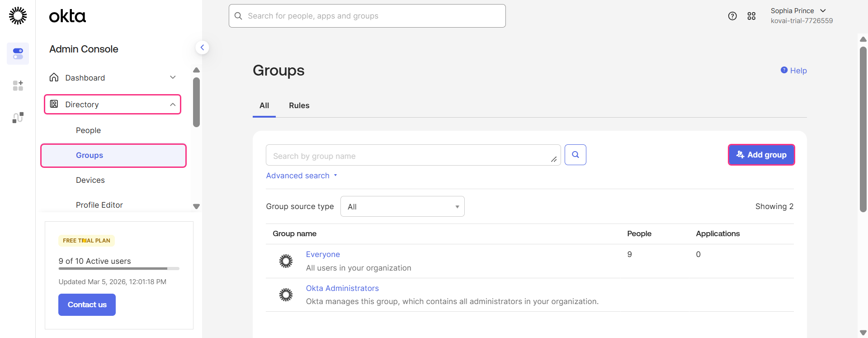Image resolution: width=868 pixels, height=338 pixels.
Task: Click the Add group button
Action: pyautogui.click(x=761, y=155)
